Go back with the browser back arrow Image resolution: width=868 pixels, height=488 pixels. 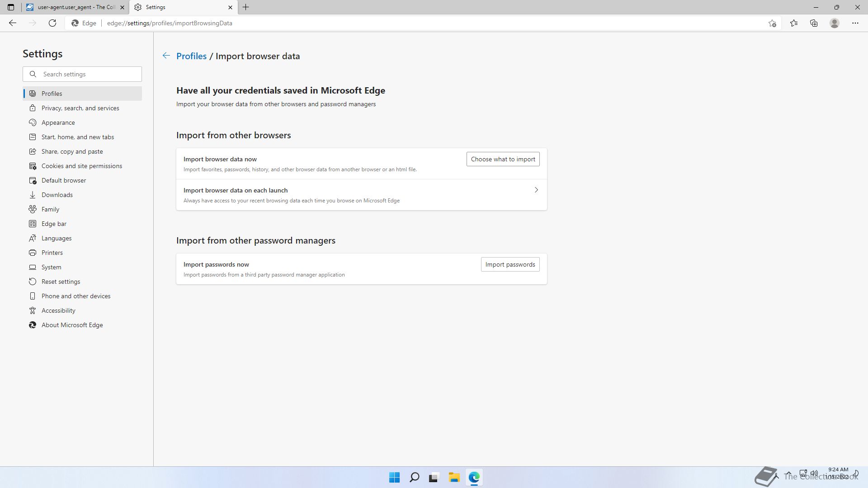pyautogui.click(x=13, y=23)
